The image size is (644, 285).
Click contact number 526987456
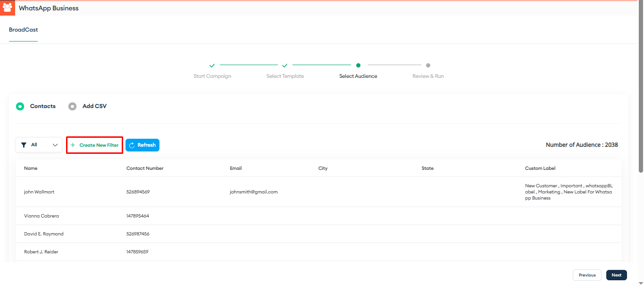coord(138,234)
